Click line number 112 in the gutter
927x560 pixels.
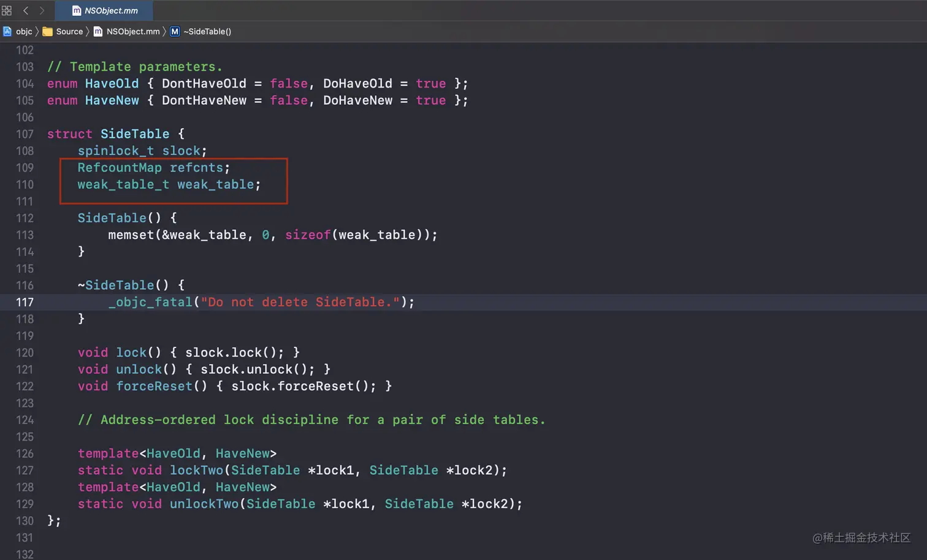(x=25, y=218)
